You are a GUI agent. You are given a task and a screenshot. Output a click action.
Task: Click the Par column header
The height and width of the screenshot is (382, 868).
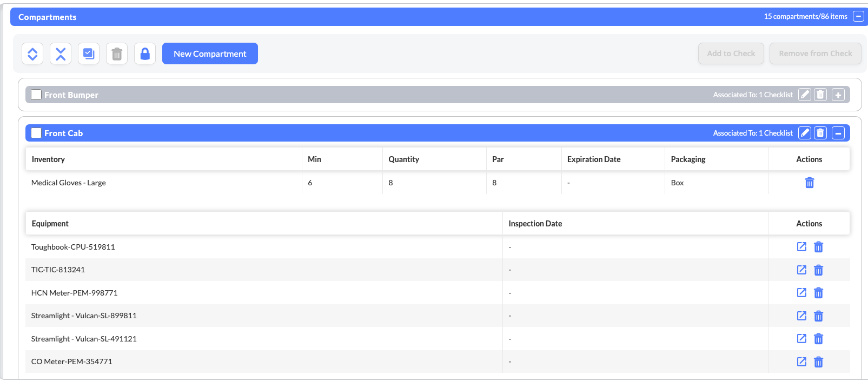(498, 159)
